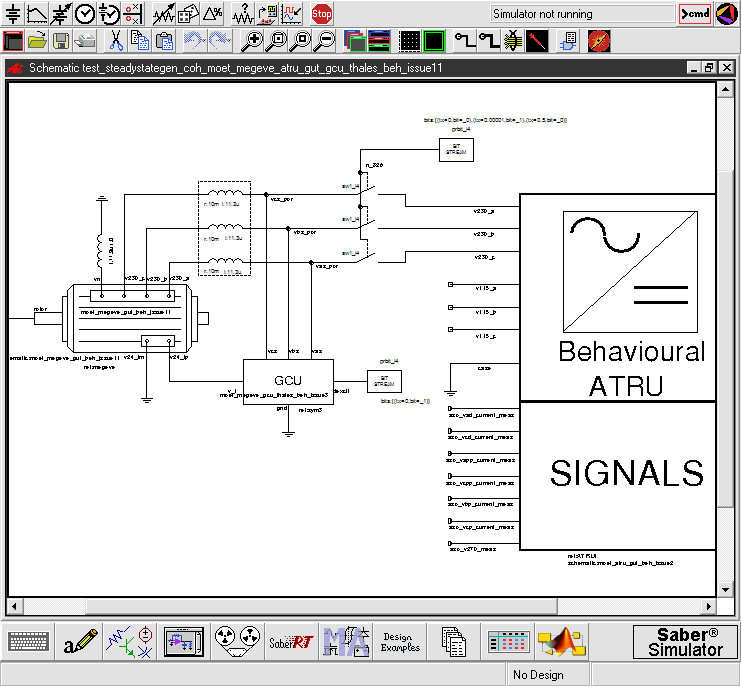Select the second wire routing tool
Viewport: 741px width, 687px height.
489,41
